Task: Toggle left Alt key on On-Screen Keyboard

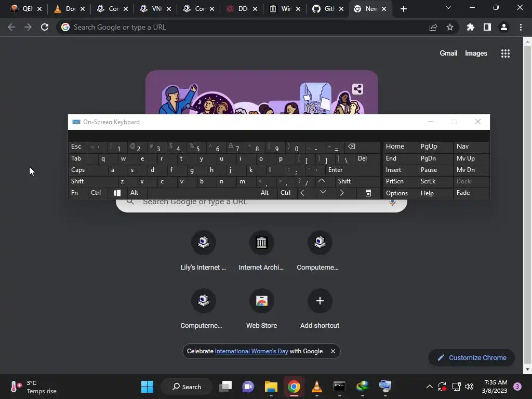Action: click(x=137, y=193)
